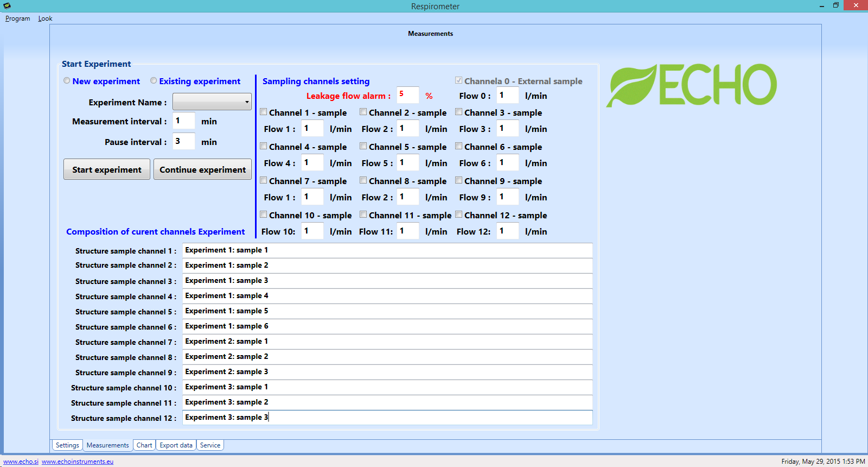Edit Structure sample channel 7 text field
Image resolution: width=868 pixels, height=467 pixels.
pos(387,342)
